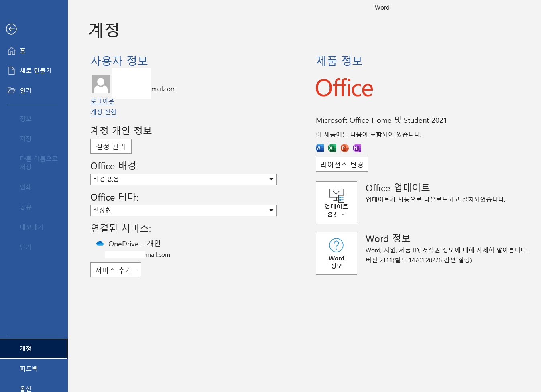
Task: Click the PowerPoint app icon under product info
Action: [344, 148]
